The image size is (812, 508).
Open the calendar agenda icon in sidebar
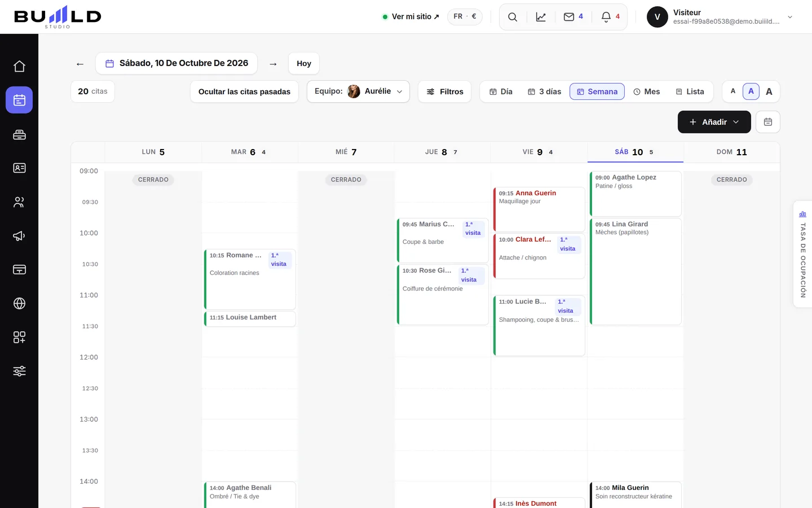pos(19,100)
